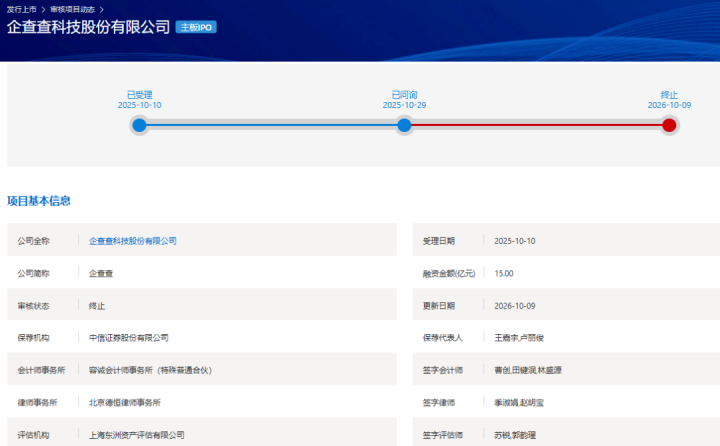This screenshot has width=720, height=446.
Task: Open the 企查查科技股份有限公司 company link in table
Action: 133,241
